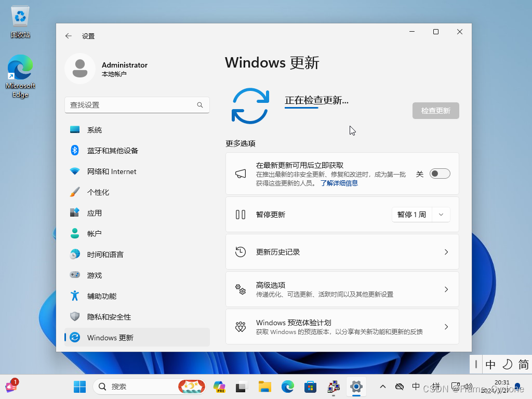This screenshot has height=399, width=532.
Task: Click the 中 button on IME toolbar
Action: [x=490, y=364]
